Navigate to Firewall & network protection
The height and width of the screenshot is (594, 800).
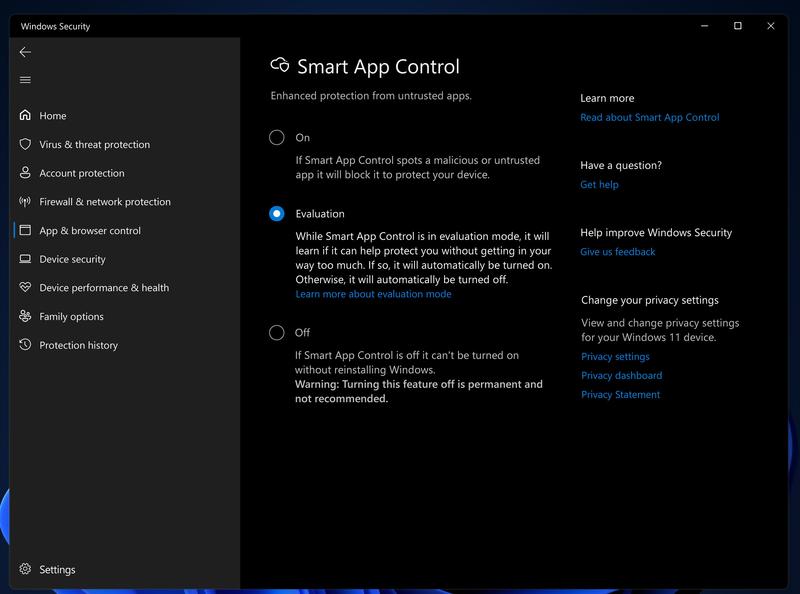pos(105,202)
